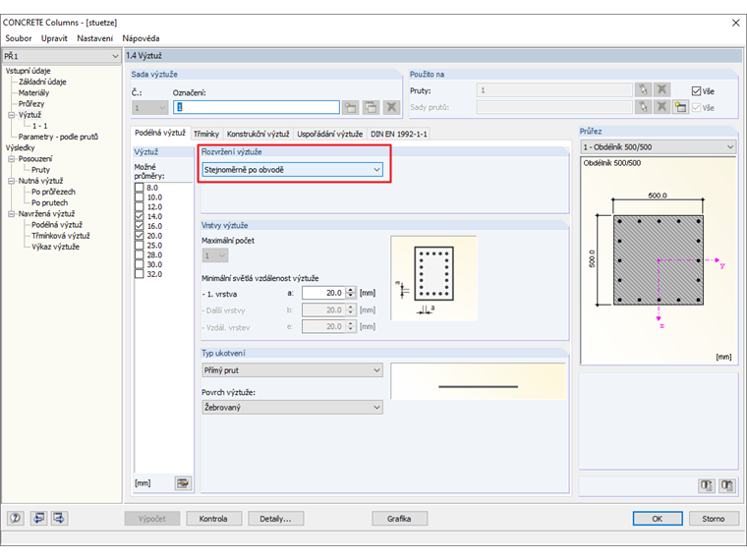Click the 1. vrstva spacing input field

click(323, 293)
